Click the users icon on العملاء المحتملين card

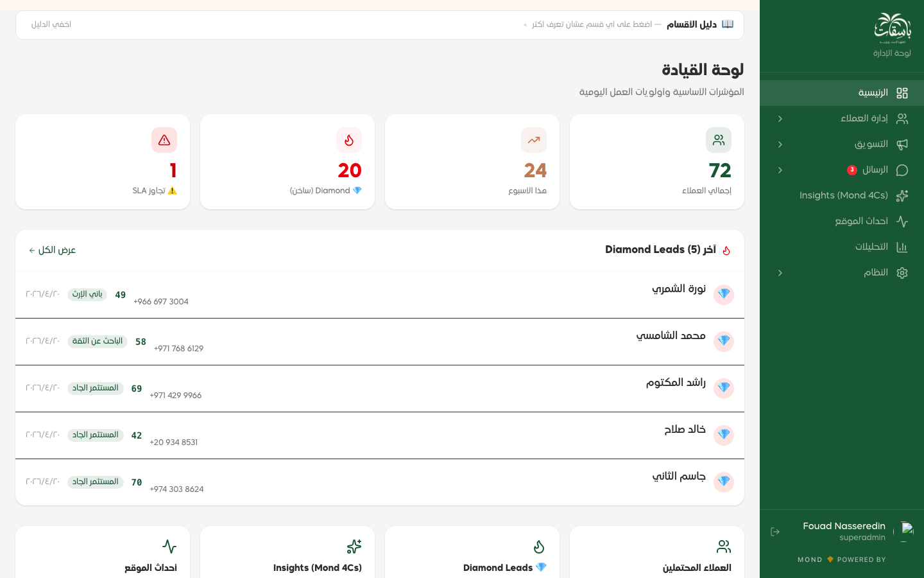click(x=724, y=547)
